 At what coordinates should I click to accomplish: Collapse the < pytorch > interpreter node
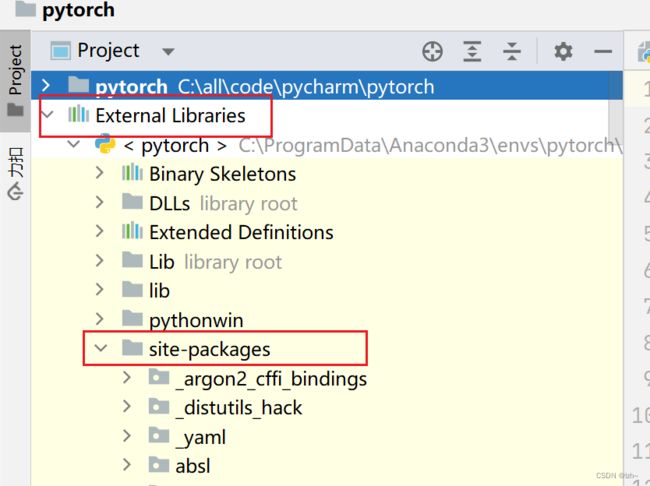(x=74, y=144)
